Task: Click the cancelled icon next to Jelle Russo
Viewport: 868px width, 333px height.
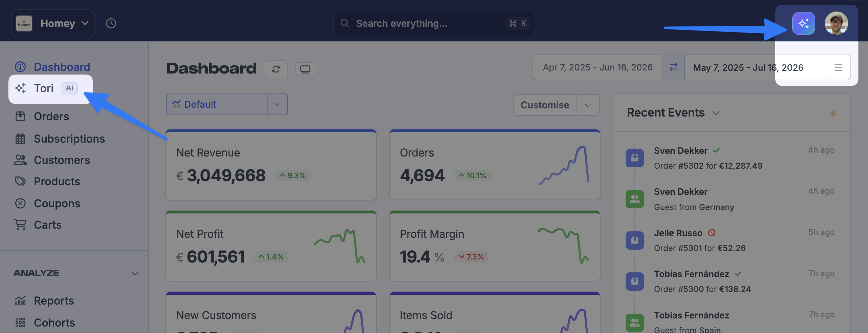Action: (x=712, y=233)
